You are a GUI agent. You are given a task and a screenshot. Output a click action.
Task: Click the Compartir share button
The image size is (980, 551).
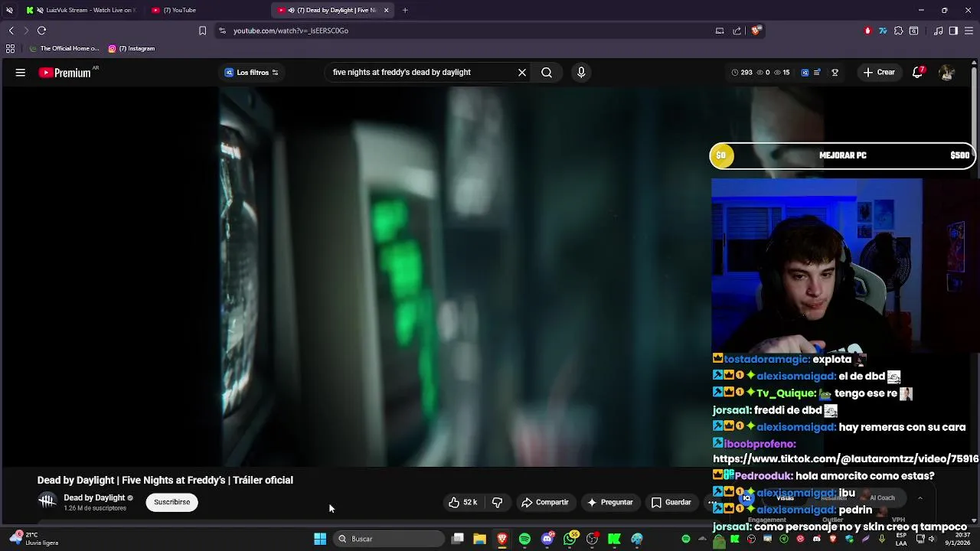545,502
